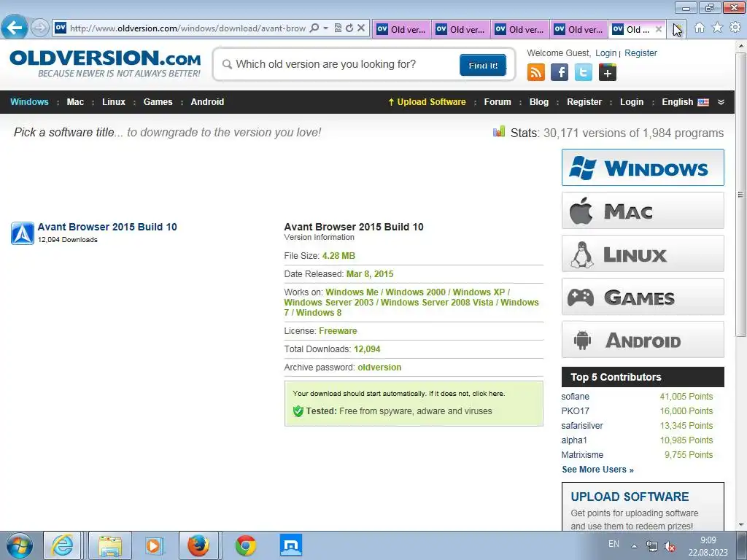Screen dimensions: 747x560
Task: Open Internet Explorer from the taskbar
Action: [63, 545]
